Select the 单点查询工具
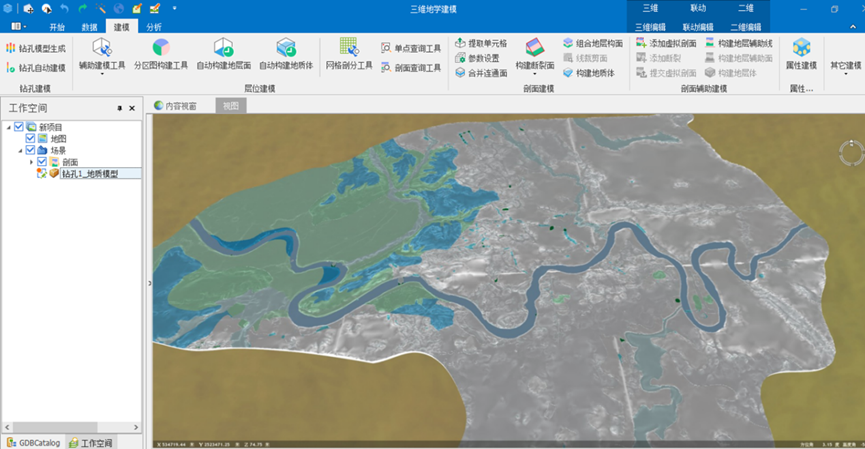Image resolution: width=865 pixels, height=449 pixels. pos(386,48)
